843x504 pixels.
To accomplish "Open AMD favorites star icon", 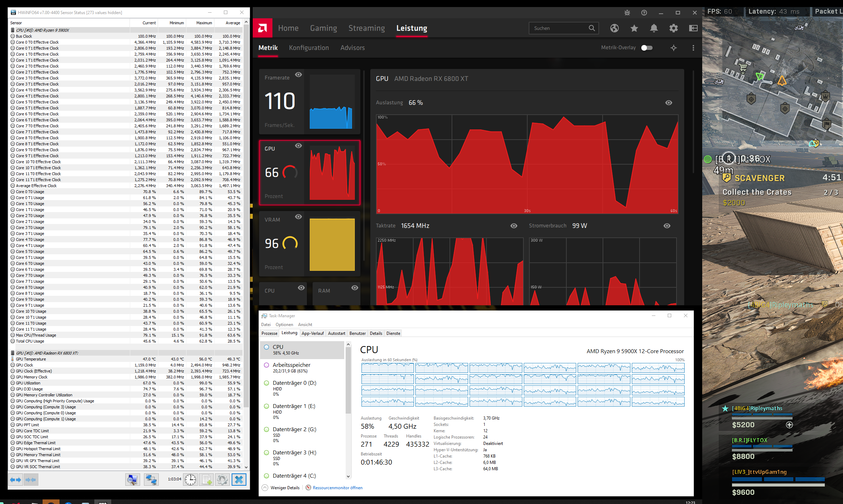I will (634, 28).
